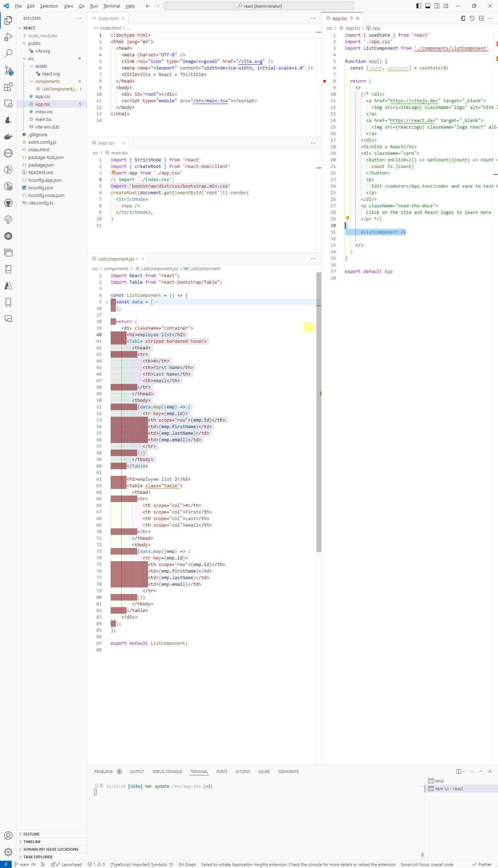Open the Terminal menu
Viewport: 498px width, 868px height.
pos(111,6)
